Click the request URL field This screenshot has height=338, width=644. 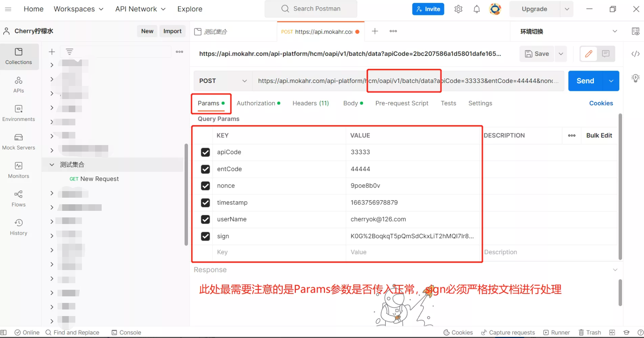408,81
